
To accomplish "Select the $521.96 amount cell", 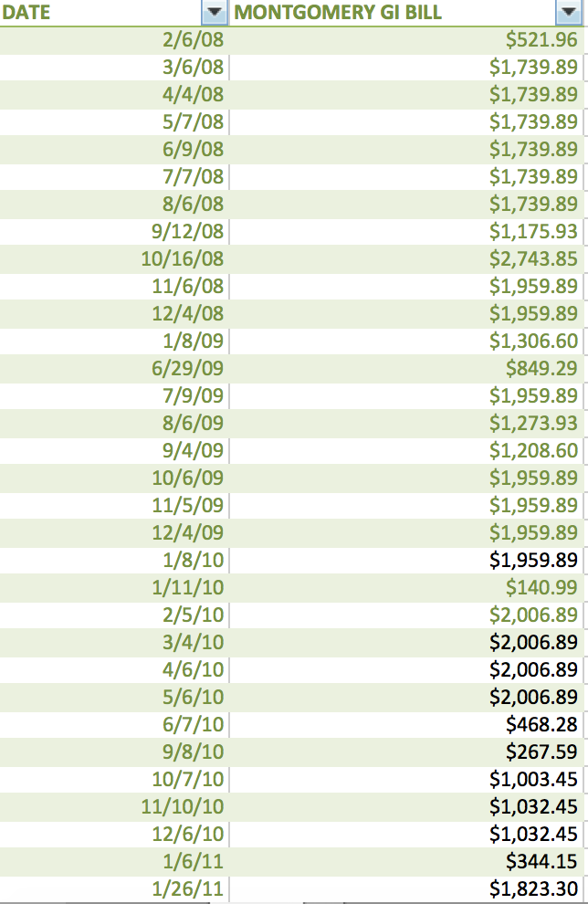I will tap(542, 39).
